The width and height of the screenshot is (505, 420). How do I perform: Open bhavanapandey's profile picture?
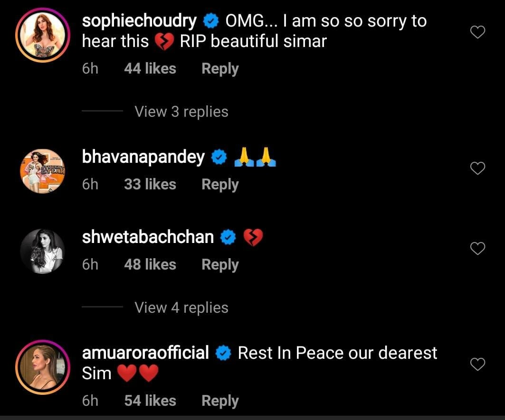tap(43, 171)
